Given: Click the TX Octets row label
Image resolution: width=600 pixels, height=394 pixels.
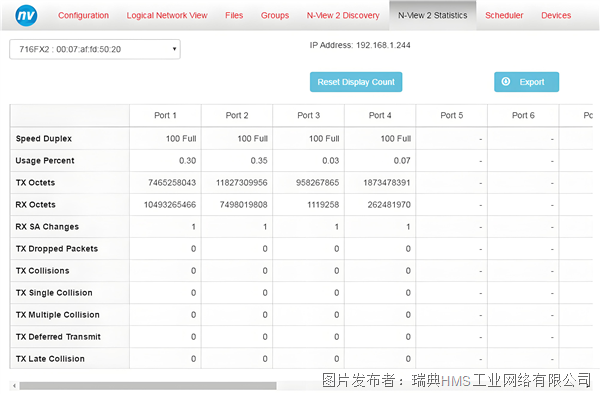Looking at the screenshot, I should point(35,182).
